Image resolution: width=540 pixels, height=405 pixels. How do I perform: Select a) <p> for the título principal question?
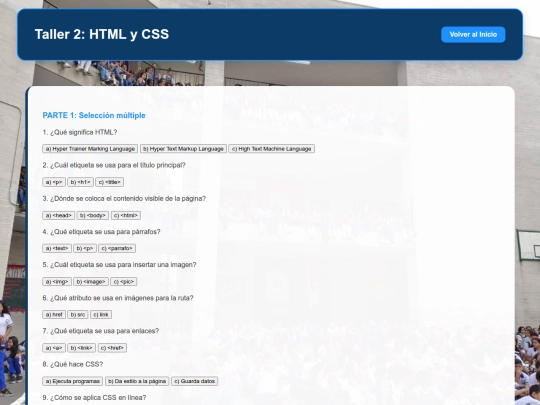(54, 182)
